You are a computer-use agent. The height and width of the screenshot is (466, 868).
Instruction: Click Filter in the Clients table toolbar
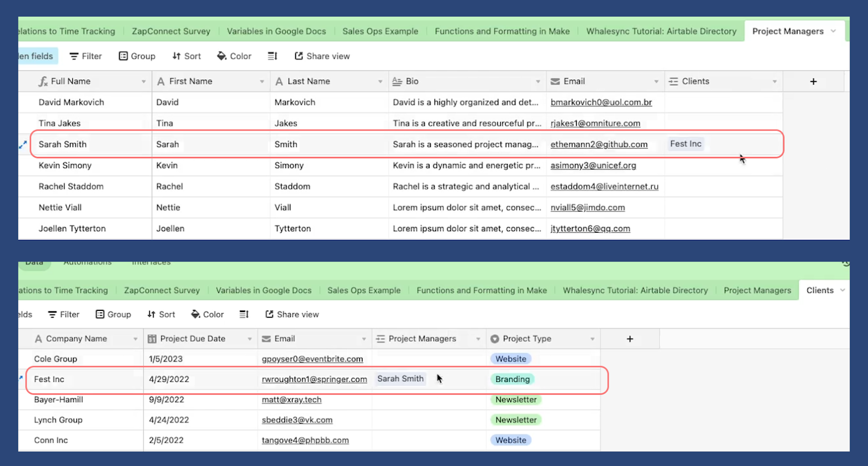[63, 314]
